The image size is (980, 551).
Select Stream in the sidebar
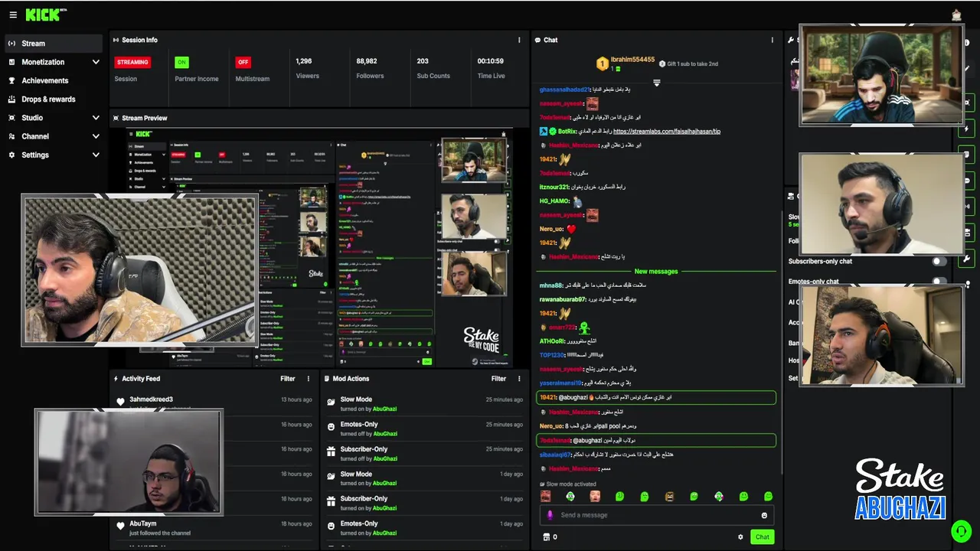(54, 44)
